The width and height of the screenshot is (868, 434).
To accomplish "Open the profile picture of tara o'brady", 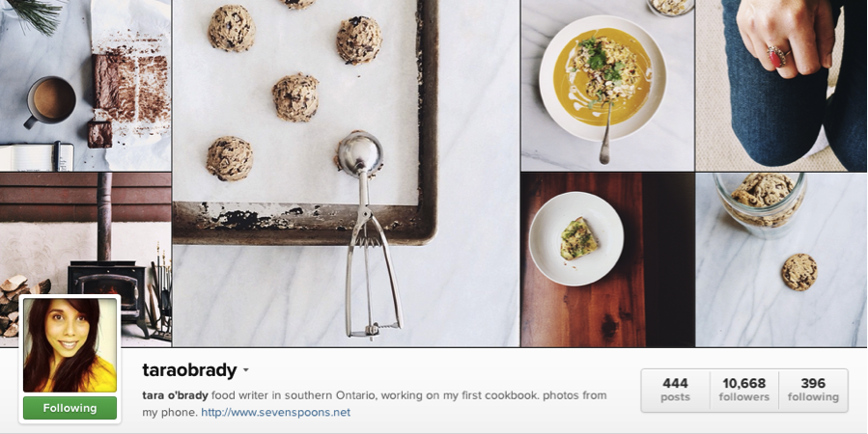I will pos(70,345).
